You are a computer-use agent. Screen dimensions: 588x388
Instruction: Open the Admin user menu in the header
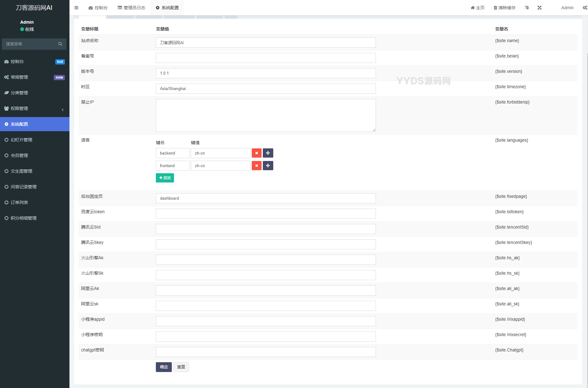(x=567, y=8)
